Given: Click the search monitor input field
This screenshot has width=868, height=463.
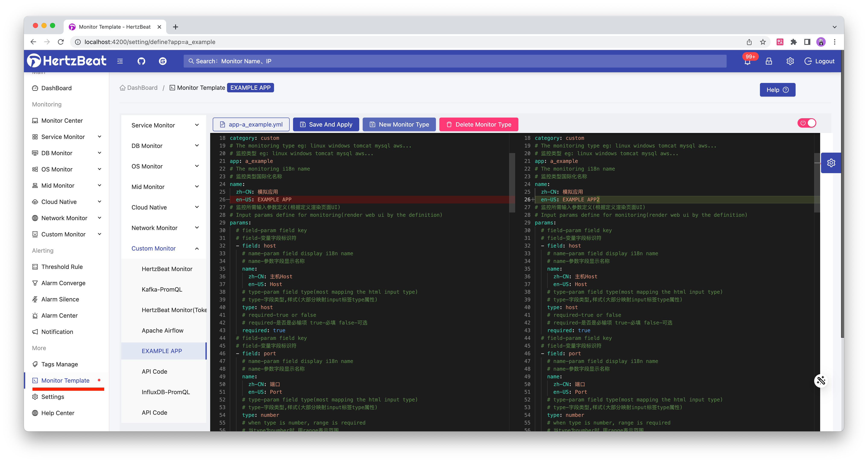Looking at the screenshot, I should tap(455, 61).
